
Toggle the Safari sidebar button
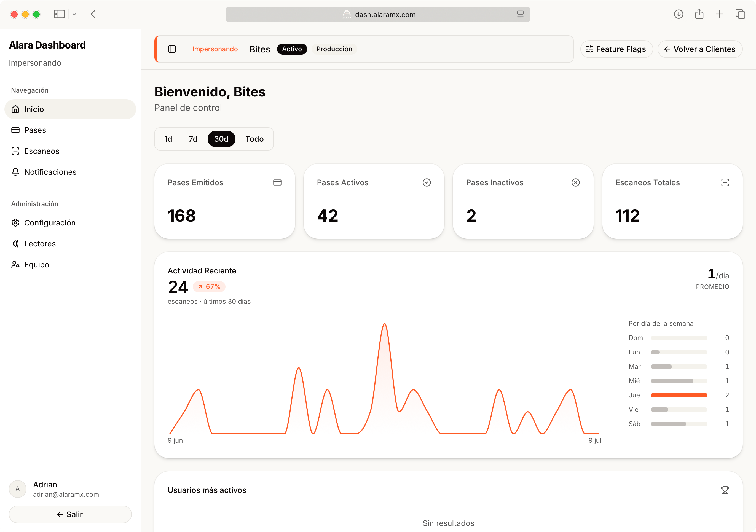click(59, 14)
